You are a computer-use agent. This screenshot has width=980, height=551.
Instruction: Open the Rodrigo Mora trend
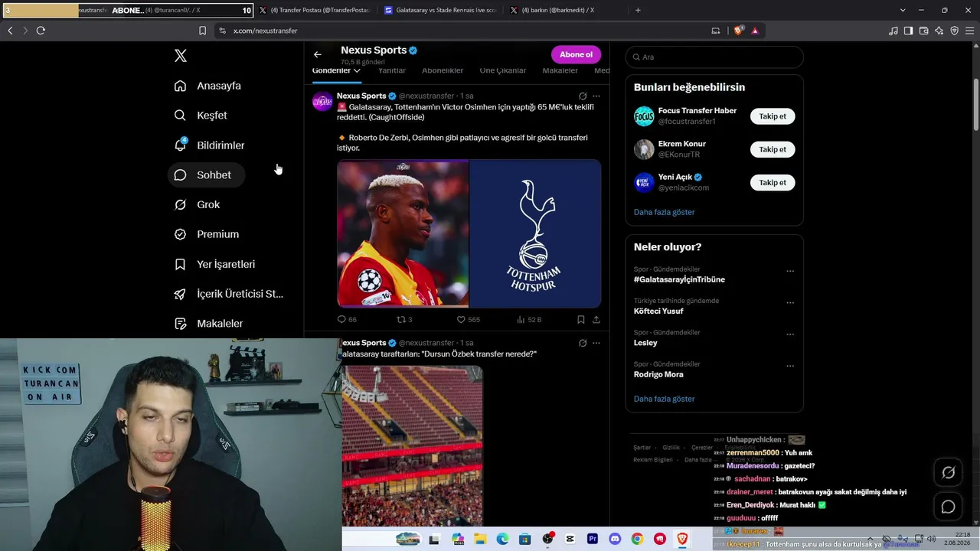tap(658, 375)
